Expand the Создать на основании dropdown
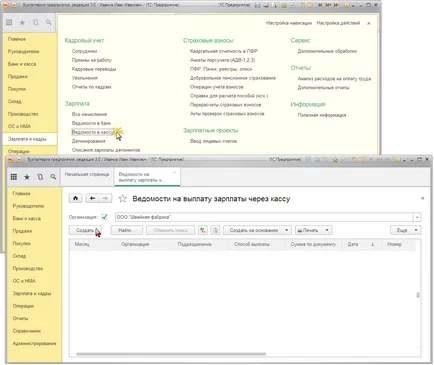The image size is (434, 365). [286, 230]
